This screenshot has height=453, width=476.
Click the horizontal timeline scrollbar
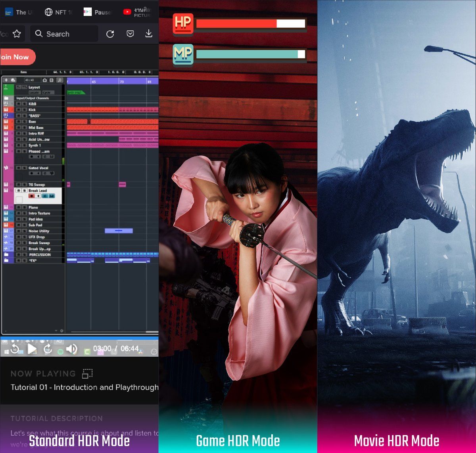click(115, 332)
